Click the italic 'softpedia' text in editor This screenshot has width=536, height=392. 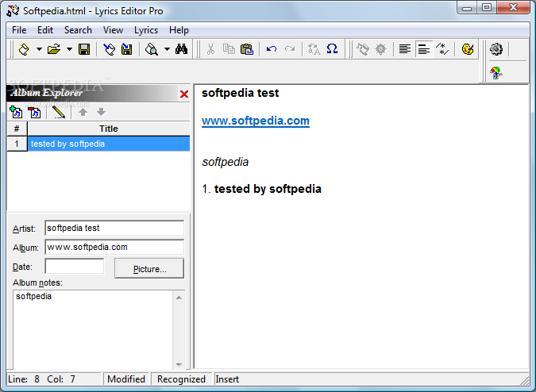click(x=226, y=162)
